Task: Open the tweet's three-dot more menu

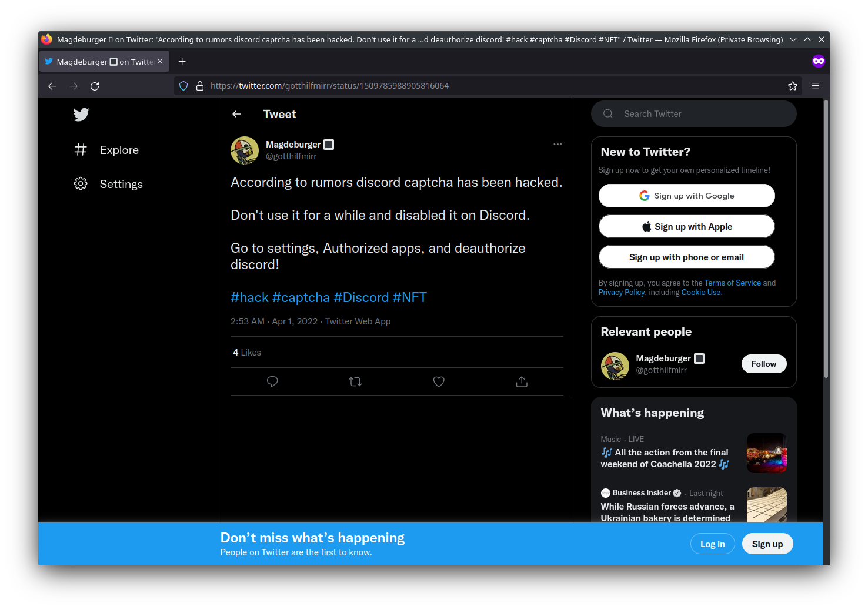Action: pyautogui.click(x=557, y=144)
